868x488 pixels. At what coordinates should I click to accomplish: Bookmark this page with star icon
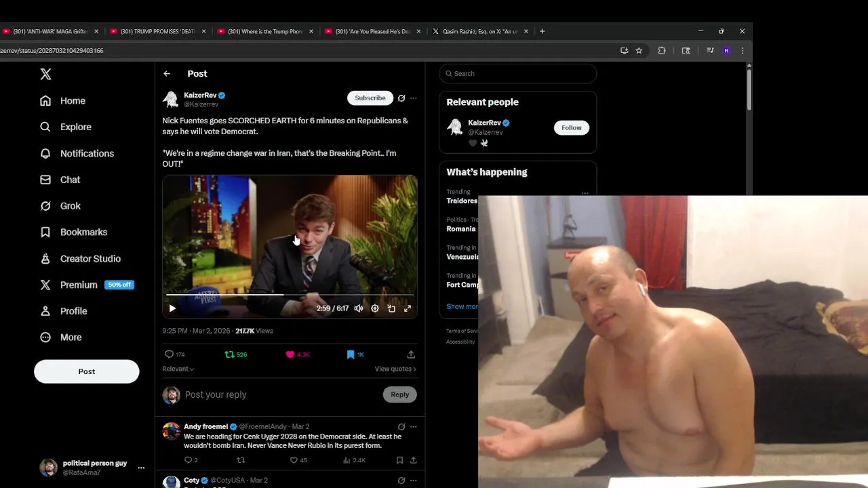click(x=639, y=51)
